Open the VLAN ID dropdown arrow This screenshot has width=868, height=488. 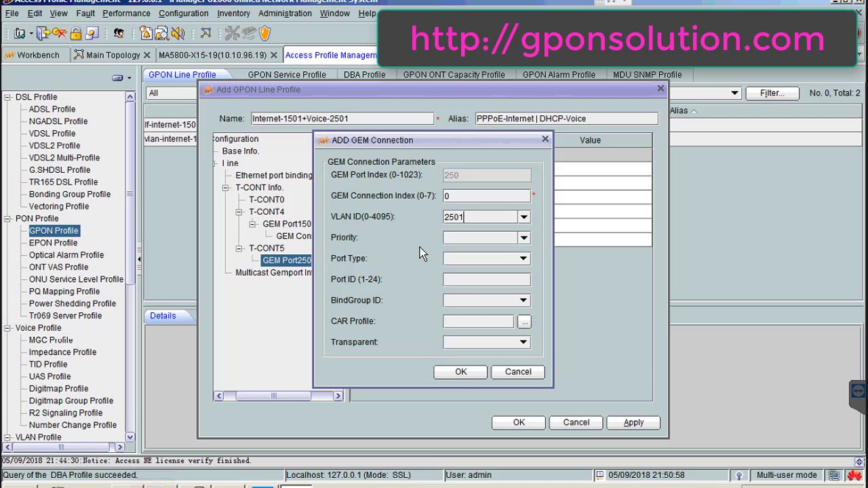[x=524, y=217]
